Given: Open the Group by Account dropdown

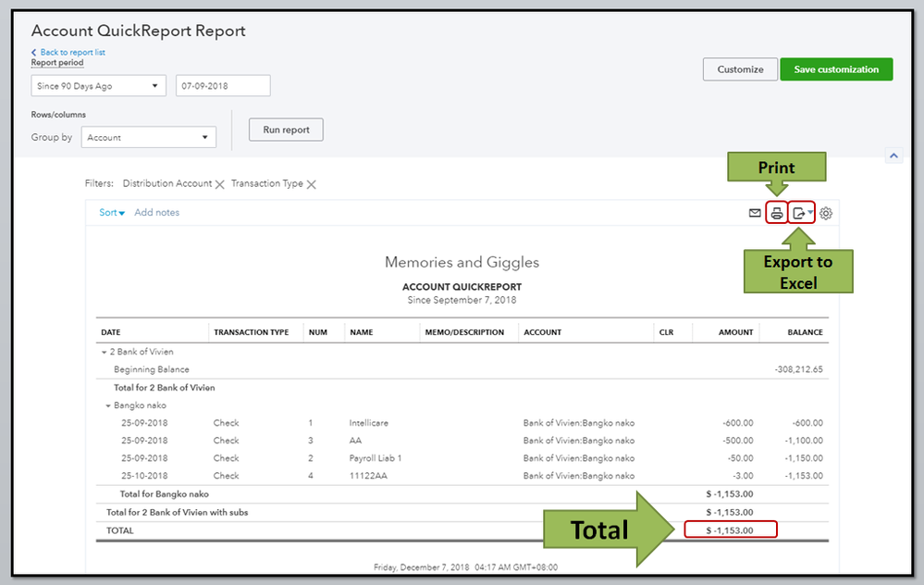Looking at the screenshot, I should point(148,138).
